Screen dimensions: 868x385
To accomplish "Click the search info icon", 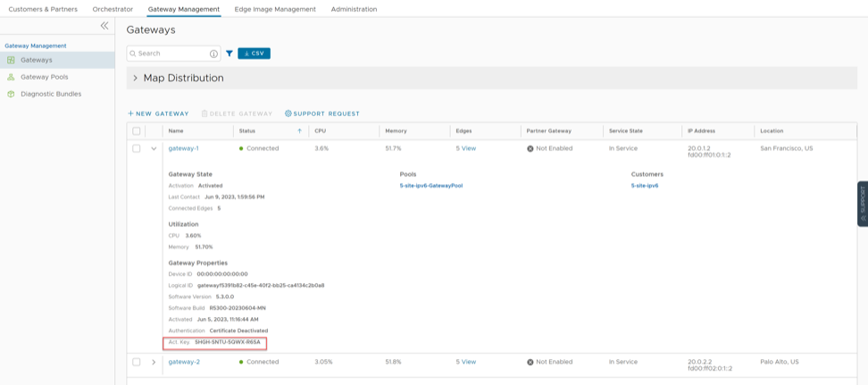I will 213,54.
